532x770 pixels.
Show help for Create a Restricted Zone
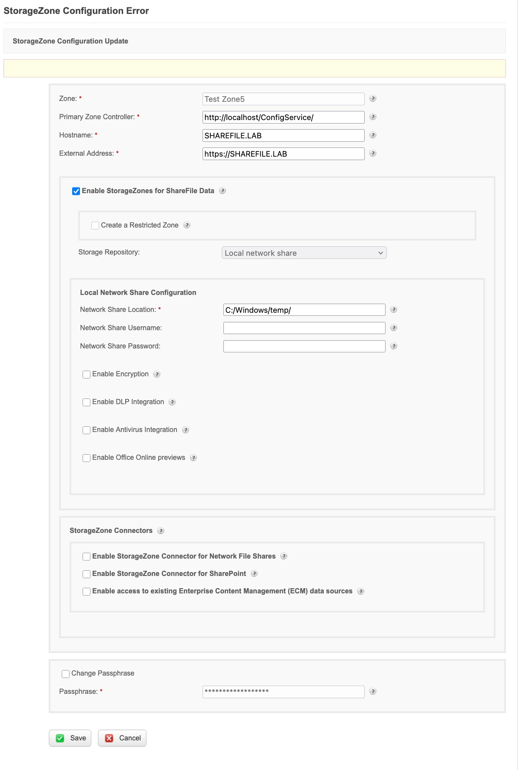[187, 225]
